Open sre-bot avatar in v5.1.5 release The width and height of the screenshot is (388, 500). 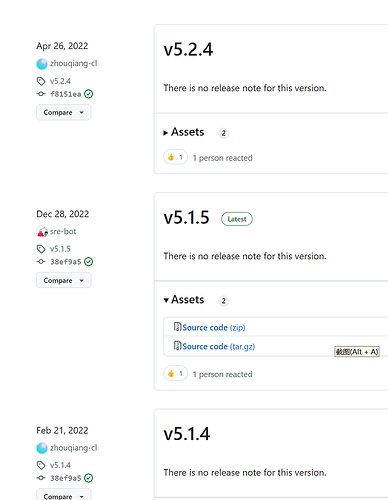click(42, 231)
